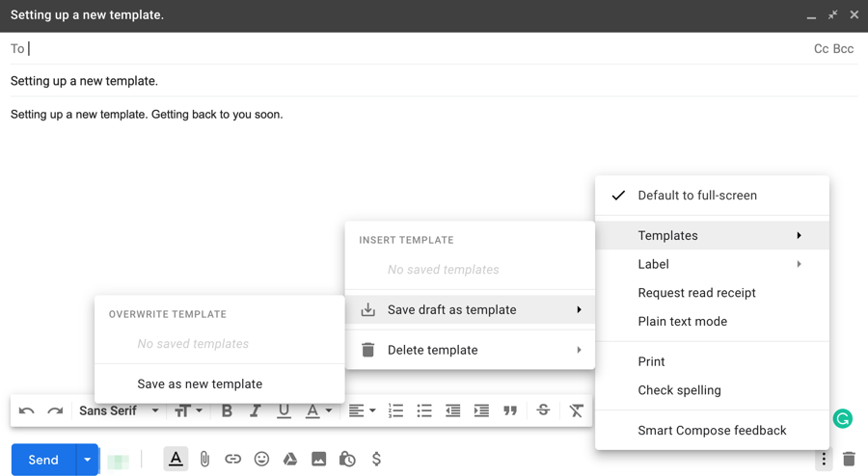Add Cc recipients
This screenshot has height=476, width=868.
821,48
